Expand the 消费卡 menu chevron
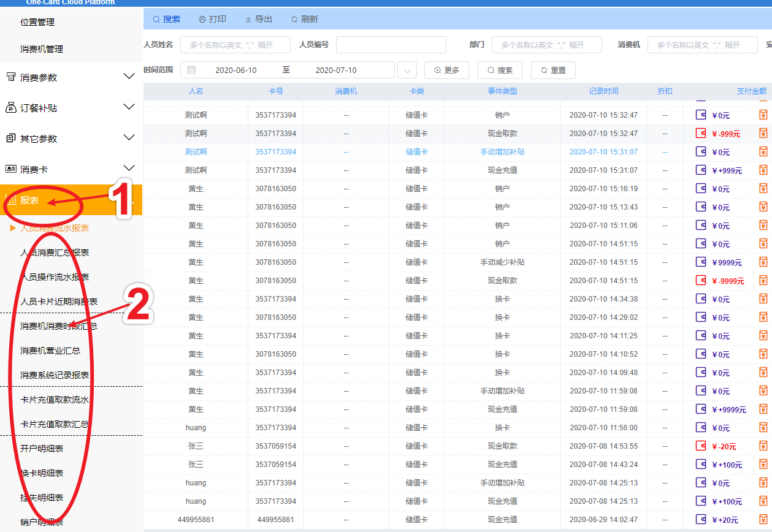 click(129, 169)
